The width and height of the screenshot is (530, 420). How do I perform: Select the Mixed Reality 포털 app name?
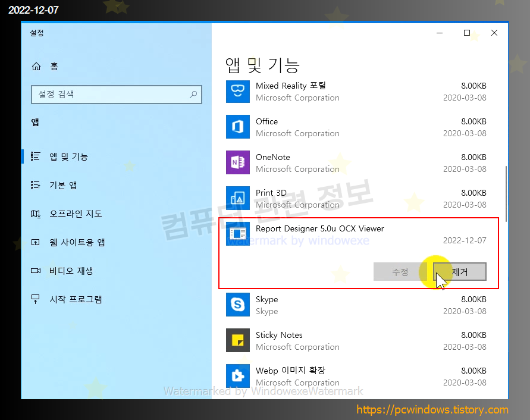coord(291,86)
